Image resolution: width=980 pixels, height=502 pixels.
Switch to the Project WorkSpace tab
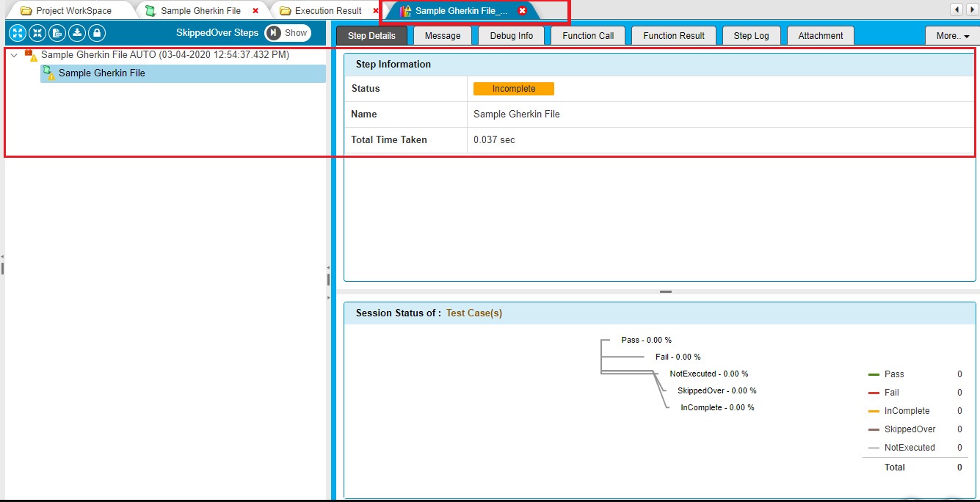73,11
